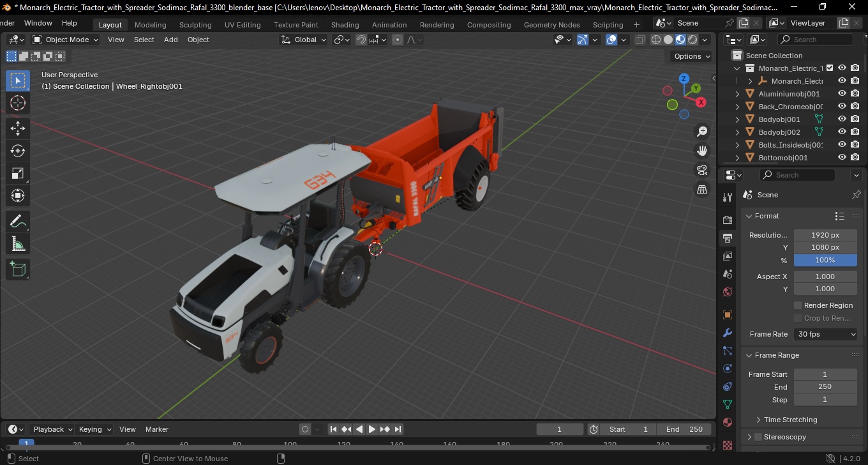Toggle the snapping magnet
Image resolution: width=868 pixels, height=465 pixels.
[361, 40]
